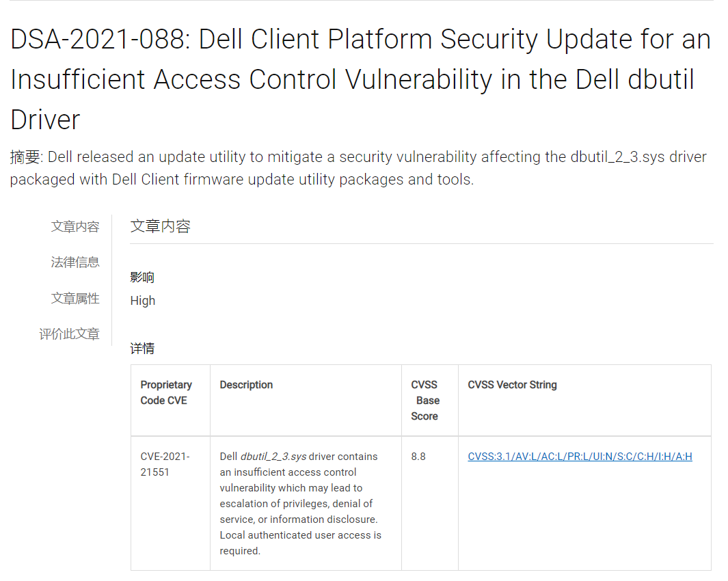Click the CVSS Vector String column header

pos(512,385)
